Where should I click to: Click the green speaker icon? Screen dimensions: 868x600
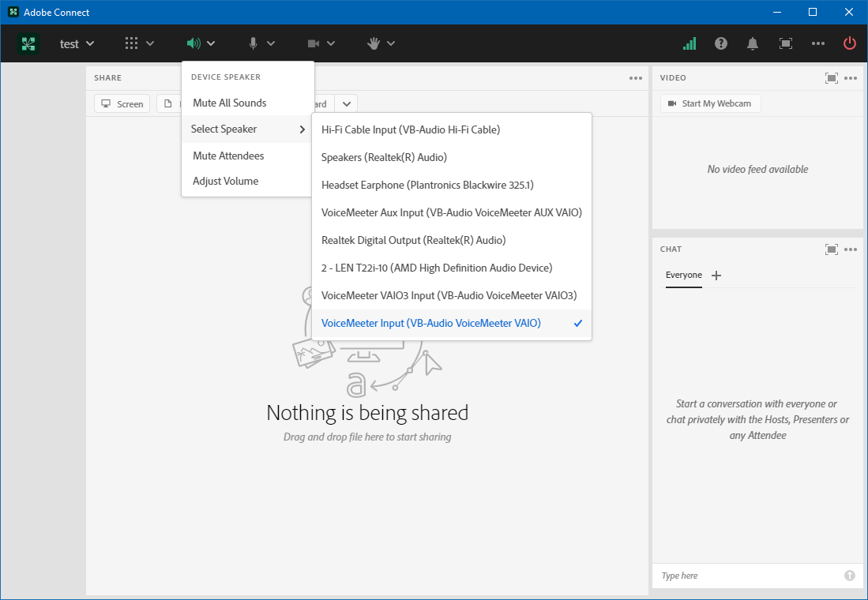coord(194,43)
